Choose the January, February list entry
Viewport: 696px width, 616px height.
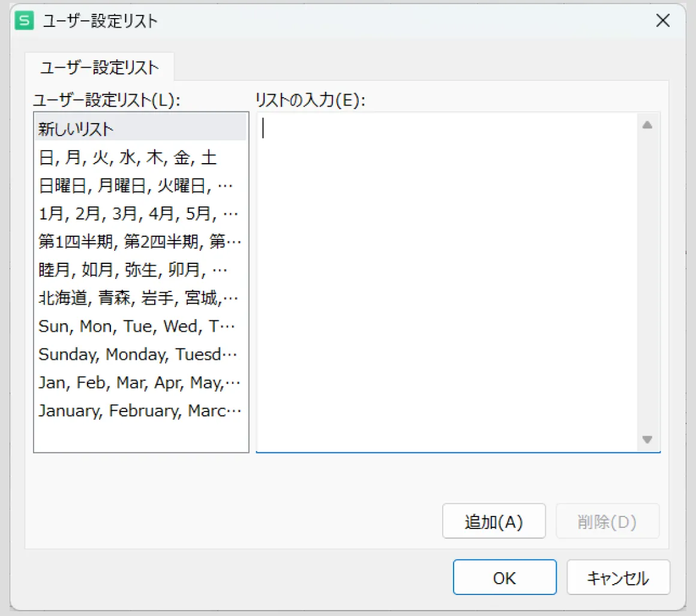(x=140, y=410)
